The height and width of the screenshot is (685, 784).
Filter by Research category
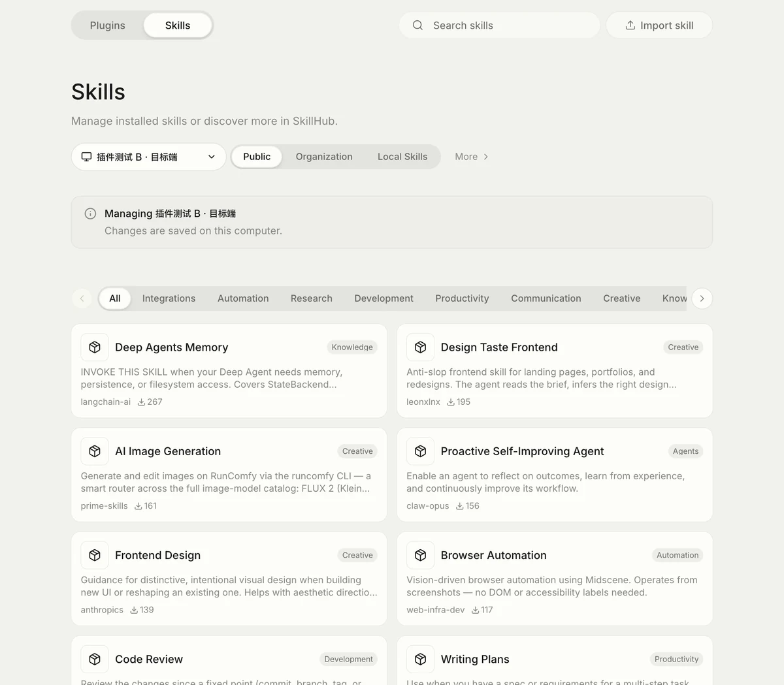pos(312,298)
